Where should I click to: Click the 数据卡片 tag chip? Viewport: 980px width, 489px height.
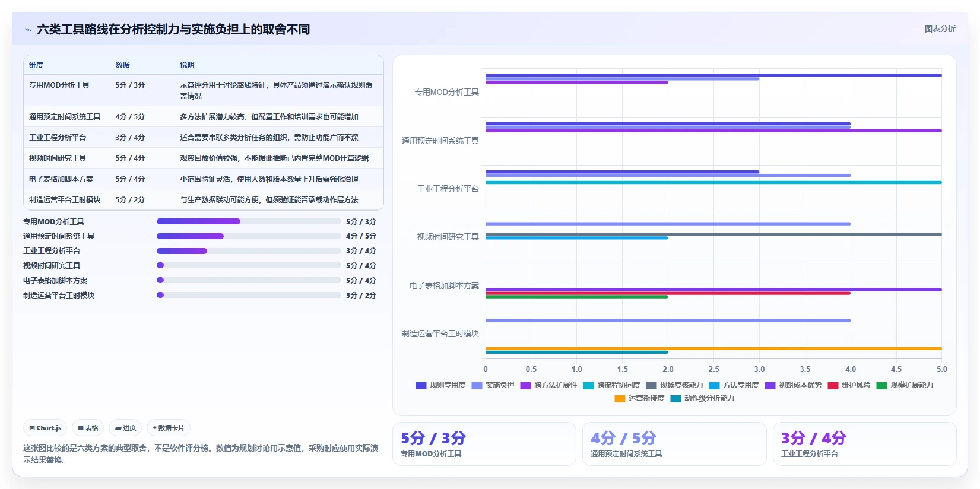[169, 428]
